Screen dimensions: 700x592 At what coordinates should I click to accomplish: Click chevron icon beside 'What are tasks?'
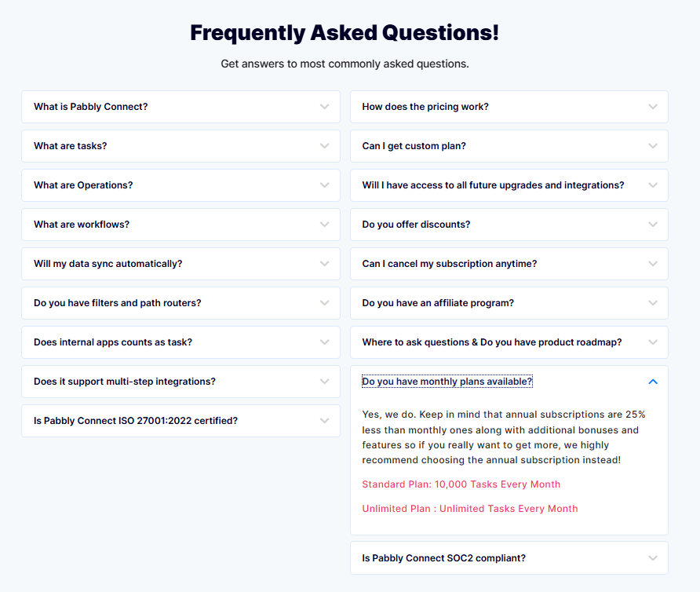[x=324, y=146]
